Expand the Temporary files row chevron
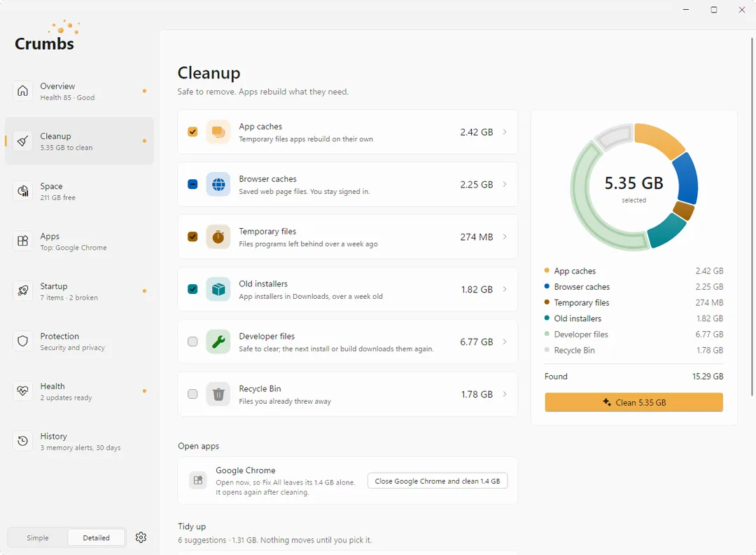The height and width of the screenshot is (555, 756). (x=505, y=237)
